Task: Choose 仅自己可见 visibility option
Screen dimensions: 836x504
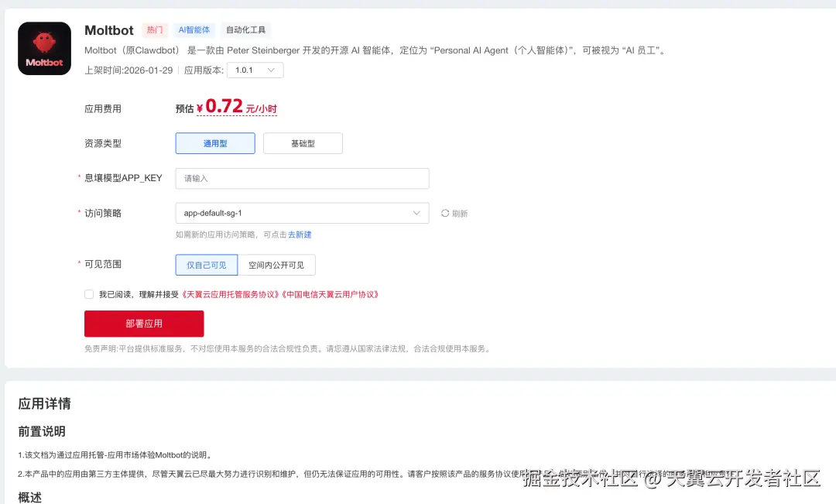Action: click(x=207, y=265)
